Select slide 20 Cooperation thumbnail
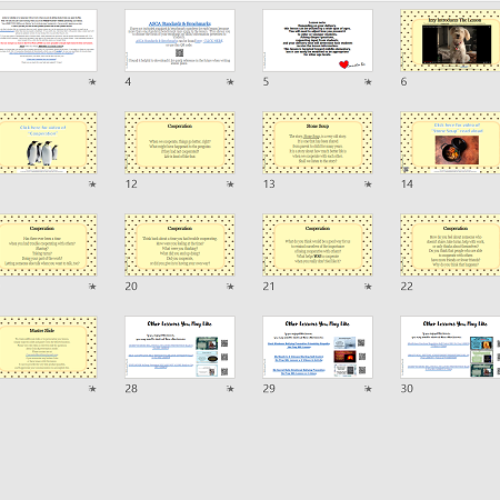500x500 pixels. click(x=180, y=245)
